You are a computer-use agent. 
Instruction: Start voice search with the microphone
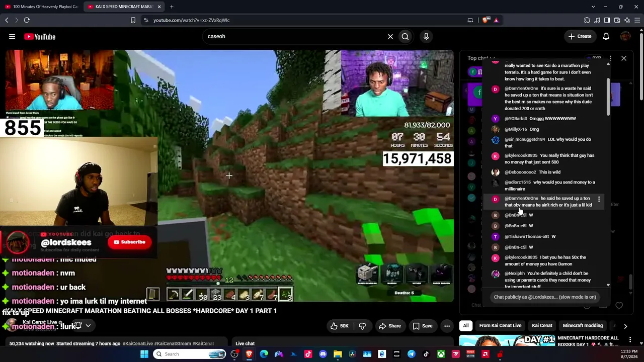click(x=426, y=36)
